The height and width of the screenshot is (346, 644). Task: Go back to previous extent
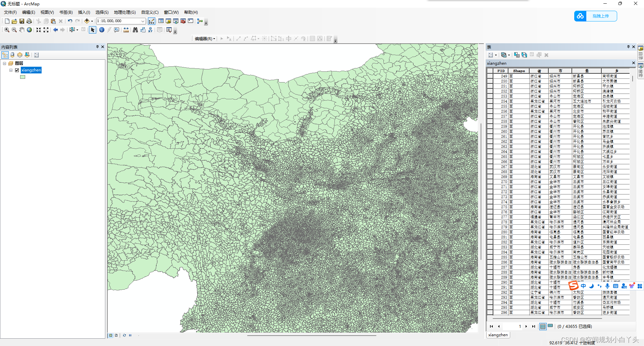click(55, 30)
